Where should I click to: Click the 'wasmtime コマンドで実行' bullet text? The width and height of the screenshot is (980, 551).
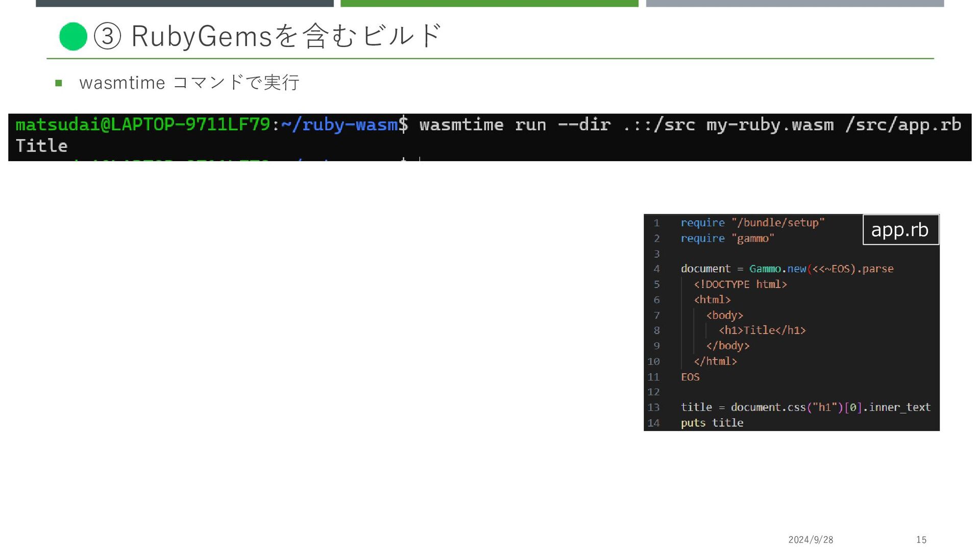click(189, 83)
